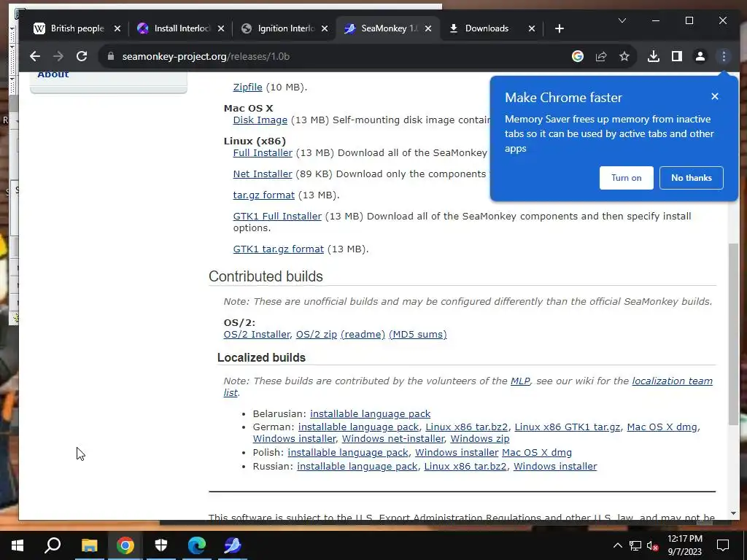747x560 pixels.
Task: Open Windows Security shield in taskbar
Action: (161, 545)
